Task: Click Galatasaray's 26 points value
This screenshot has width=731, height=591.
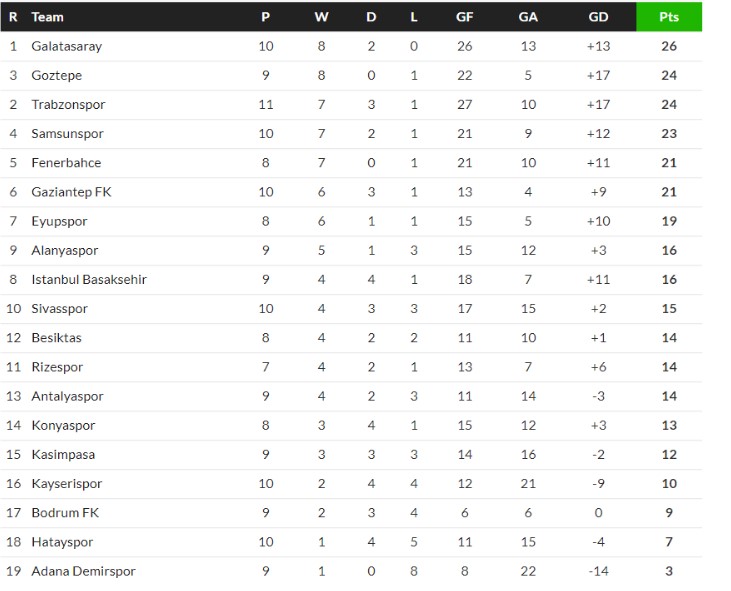Action: (x=669, y=46)
